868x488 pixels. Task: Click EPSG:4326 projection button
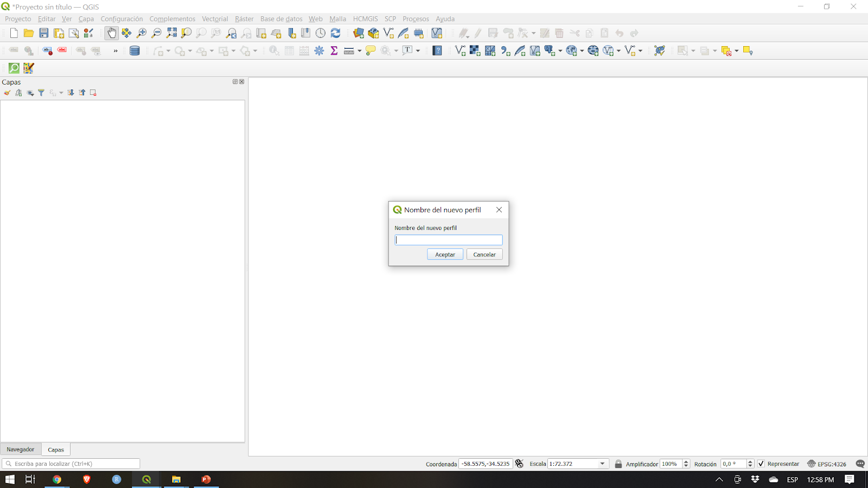pos(827,464)
